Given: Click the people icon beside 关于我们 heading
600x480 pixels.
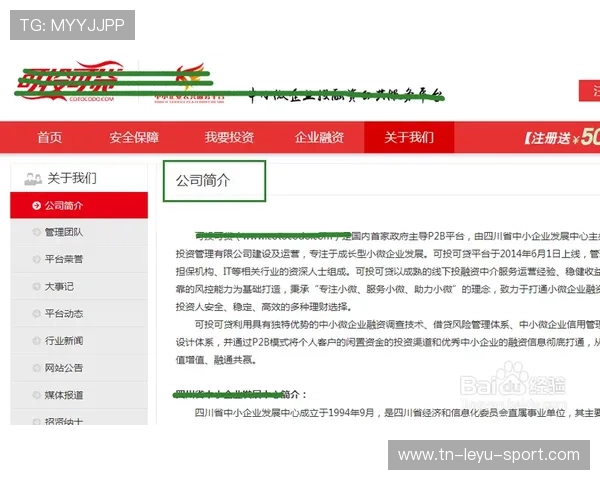Looking at the screenshot, I should tap(33, 179).
